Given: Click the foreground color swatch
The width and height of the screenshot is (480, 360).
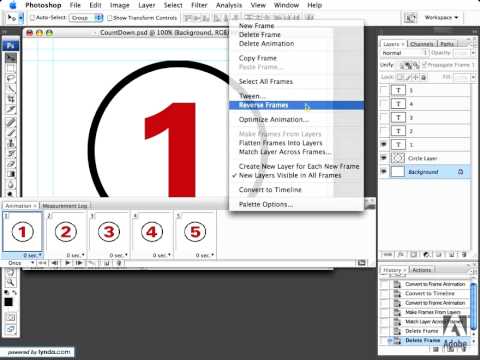Looking at the screenshot, I should (8, 302).
